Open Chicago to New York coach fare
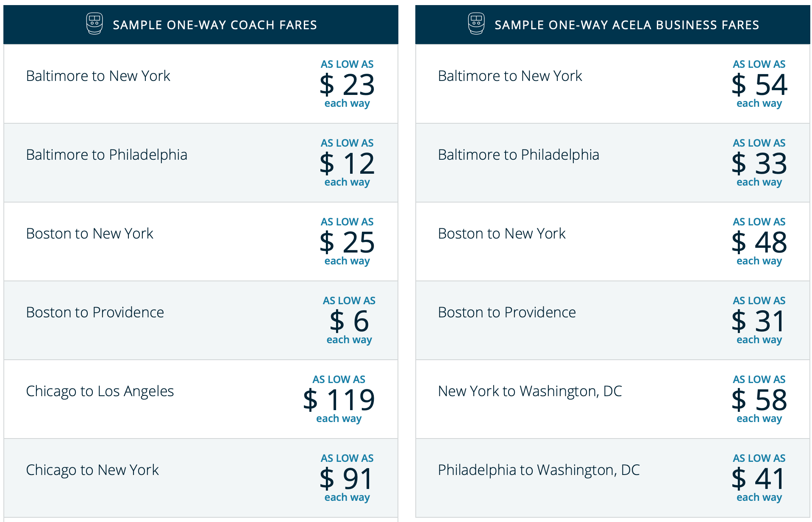Screen dimensions: 812x522 92,470
